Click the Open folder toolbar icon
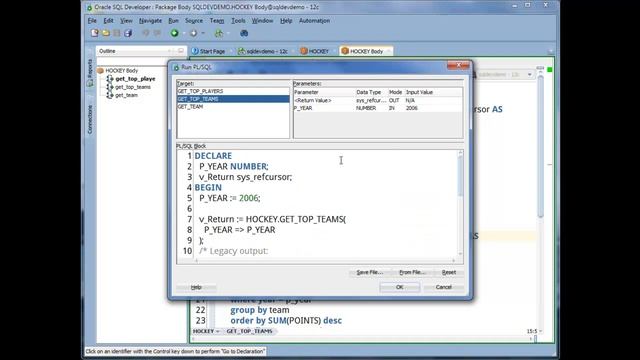The width and height of the screenshot is (640, 360). click(x=106, y=33)
